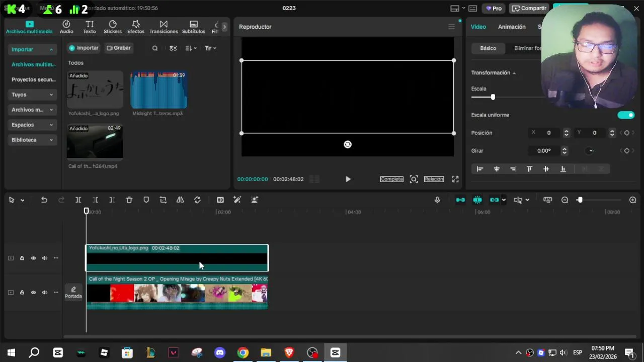
Task: Expand the Espacios sidebar section
Action: 32,125
